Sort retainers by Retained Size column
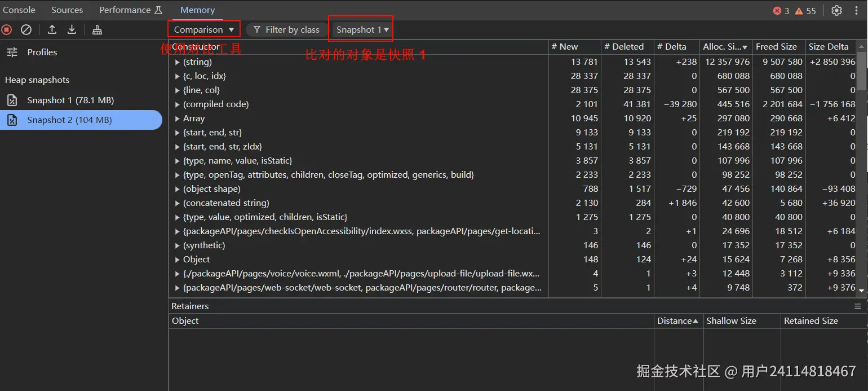This screenshot has width=868, height=391. [824, 321]
